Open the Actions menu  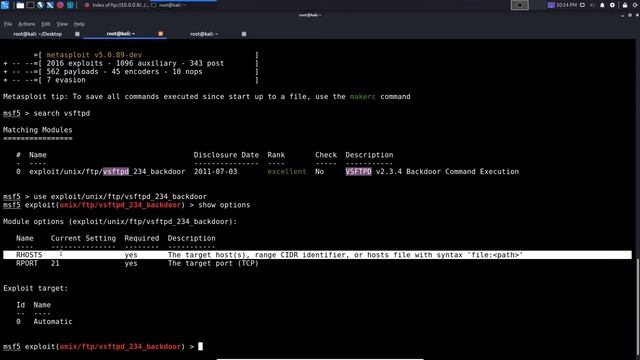tap(27, 24)
